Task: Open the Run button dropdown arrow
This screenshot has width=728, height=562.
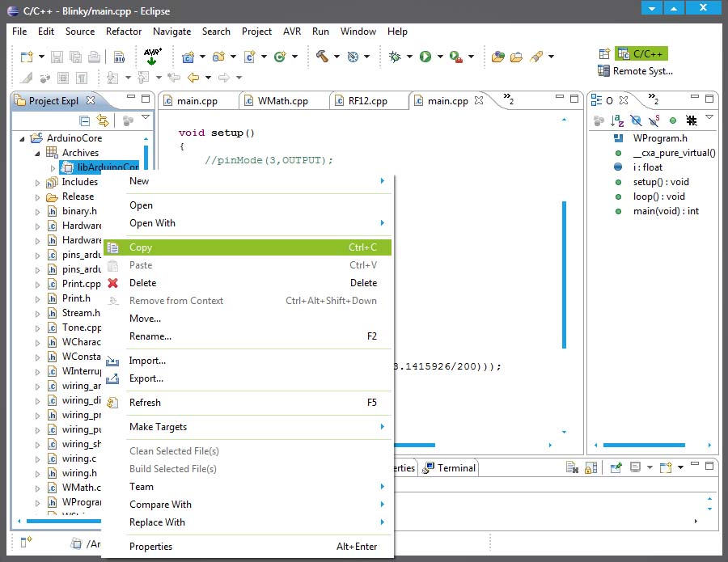Action: click(440, 57)
